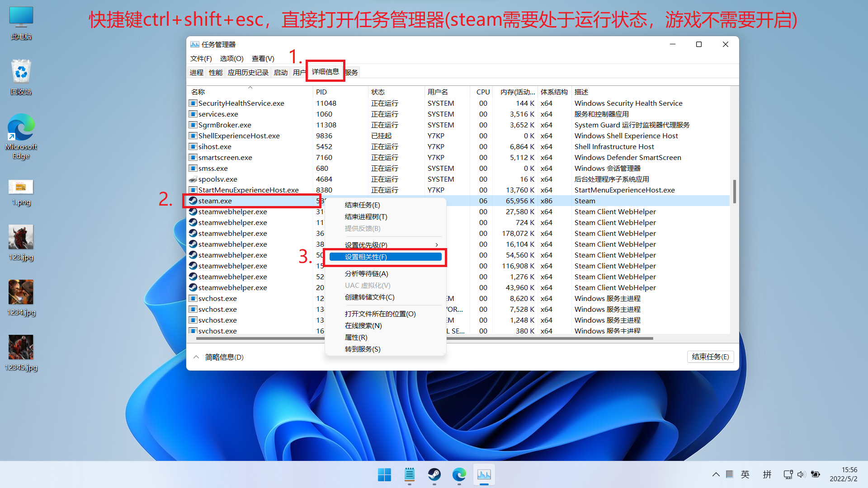
Task: Open the 123.jpg thumbnail on desktop
Action: (x=21, y=237)
